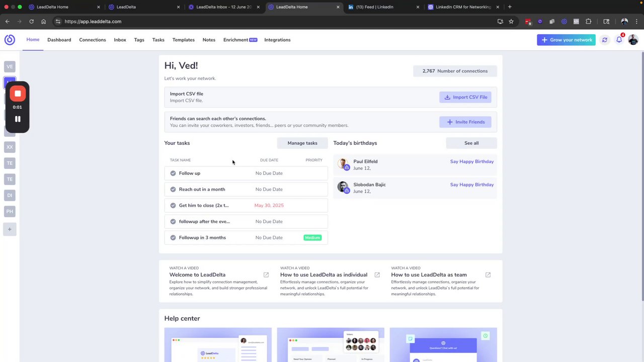Open LeadDelta as individual video link icon
Screen dimensions: 644x362
[x=377, y=275]
